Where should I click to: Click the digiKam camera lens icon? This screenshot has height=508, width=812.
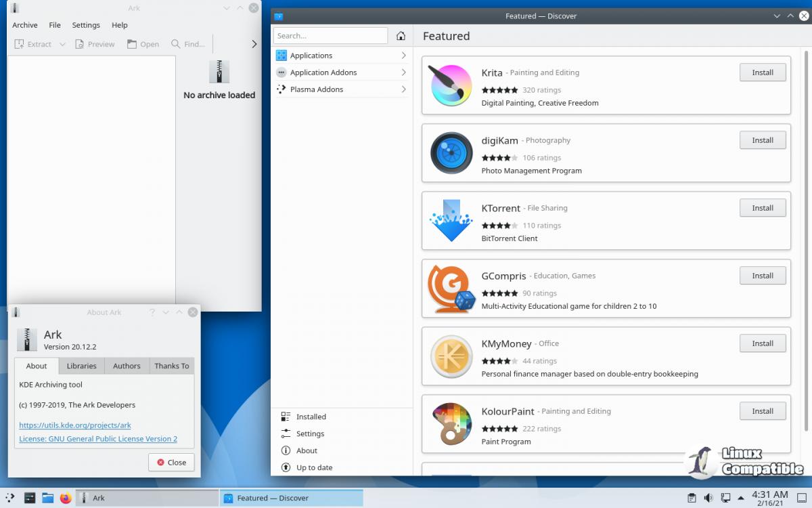tap(451, 153)
